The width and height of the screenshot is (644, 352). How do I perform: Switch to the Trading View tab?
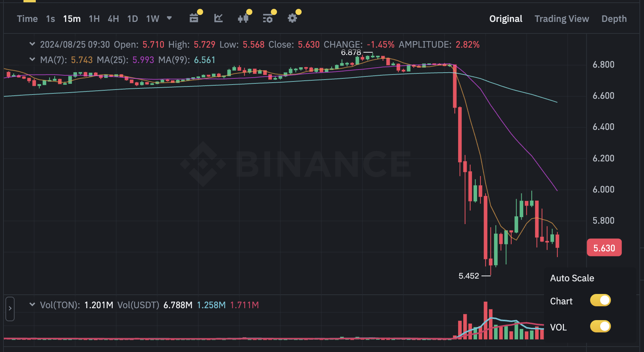562,19
